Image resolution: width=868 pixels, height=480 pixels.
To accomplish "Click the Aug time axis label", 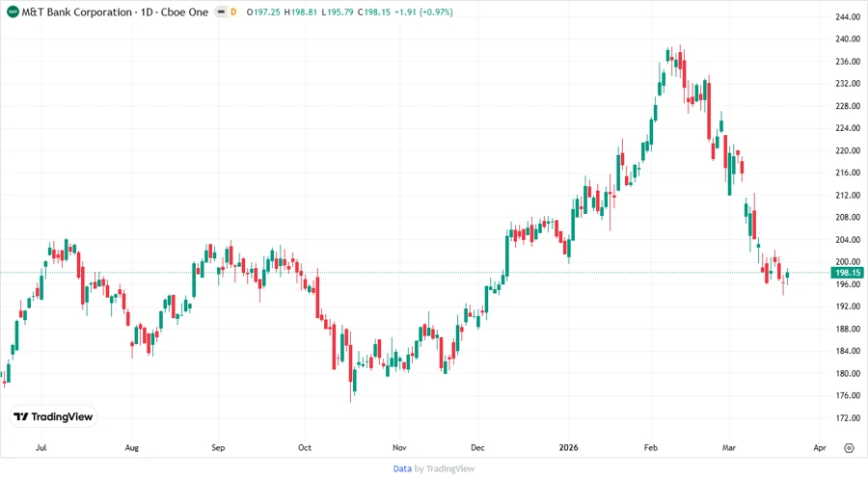I will click(132, 447).
